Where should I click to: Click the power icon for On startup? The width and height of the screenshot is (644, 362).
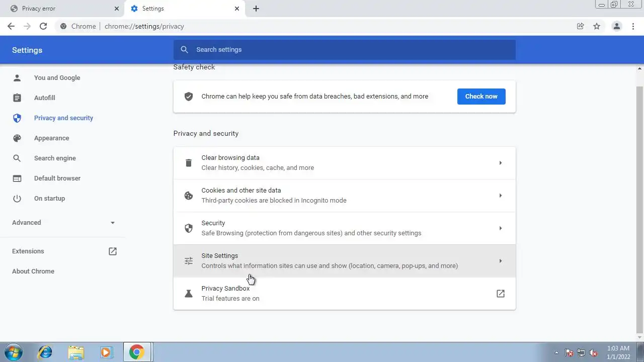coord(17,198)
